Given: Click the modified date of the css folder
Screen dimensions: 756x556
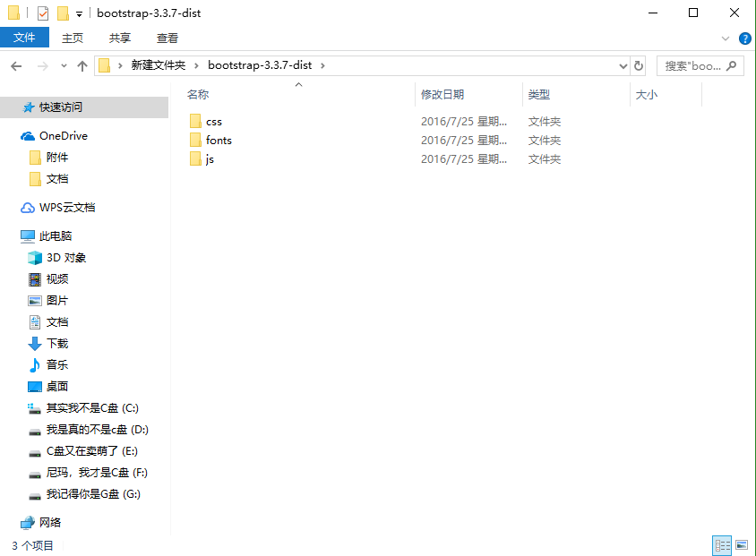Looking at the screenshot, I should pyautogui.click(x=464, y=122).
